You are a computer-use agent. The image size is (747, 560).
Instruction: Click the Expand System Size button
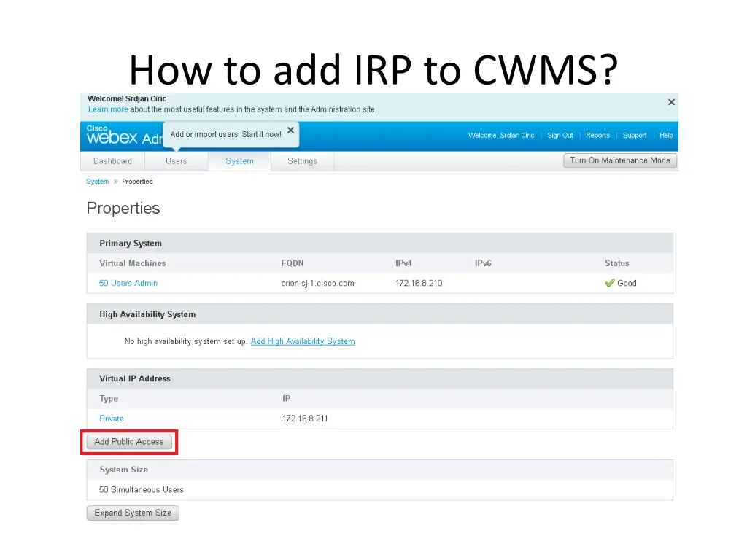click(133, 513)
